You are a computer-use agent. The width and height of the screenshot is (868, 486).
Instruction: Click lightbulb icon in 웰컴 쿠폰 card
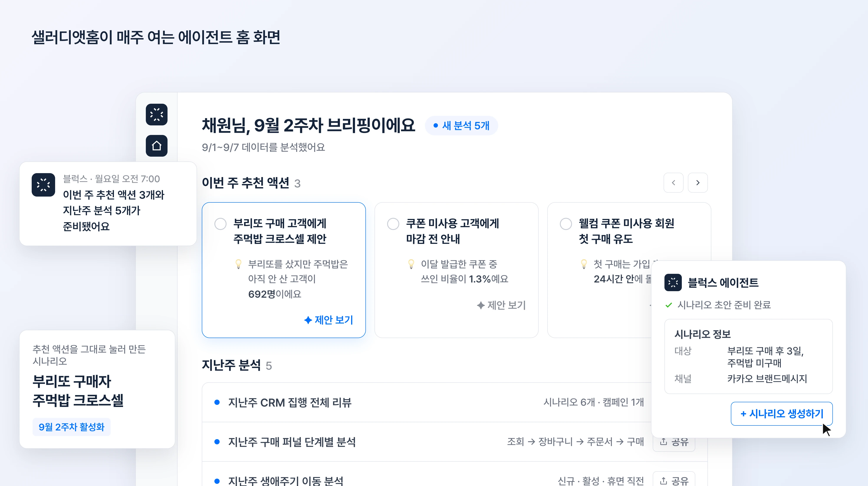584,264
